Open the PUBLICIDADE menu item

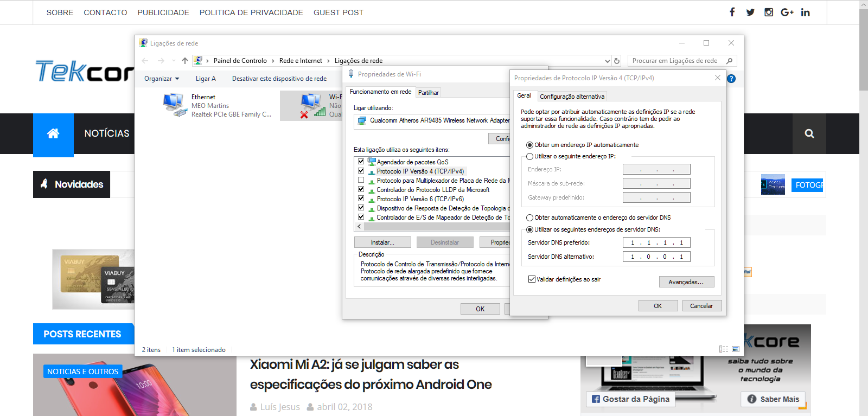pyautogui.click(x=163, y=12)
